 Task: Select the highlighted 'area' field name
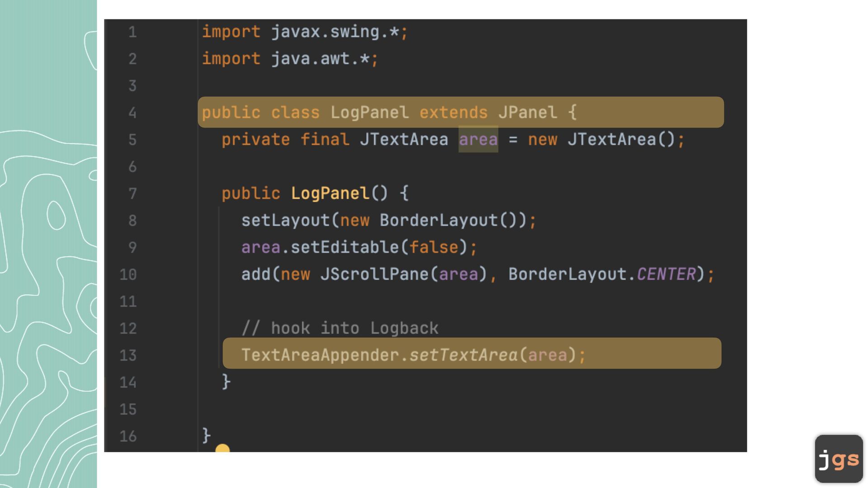click(478, 140)
